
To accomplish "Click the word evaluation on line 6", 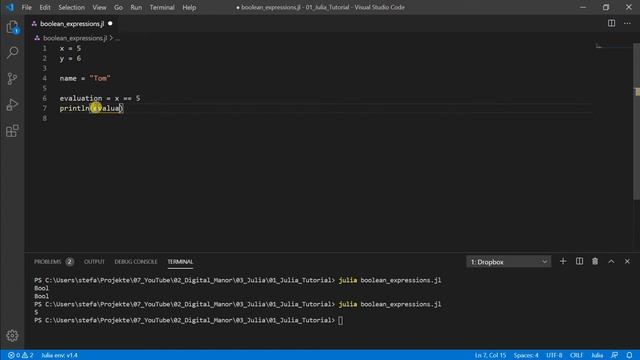I will (81, 98).
